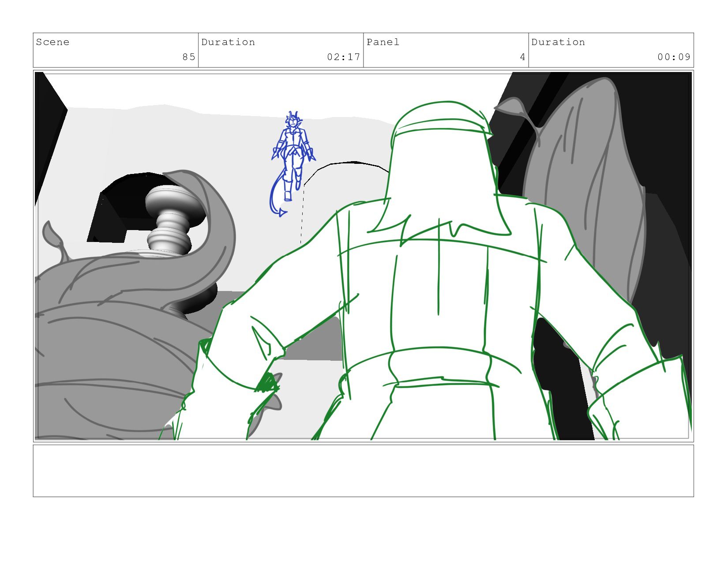Click the 'Duration' label beside Panel
The height and width of the screenshot is (563, 728).
[x=558, y=42]
